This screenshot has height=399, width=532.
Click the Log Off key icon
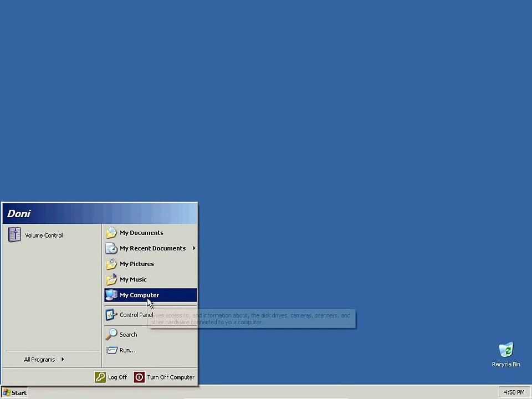click(x=100, y=377)
